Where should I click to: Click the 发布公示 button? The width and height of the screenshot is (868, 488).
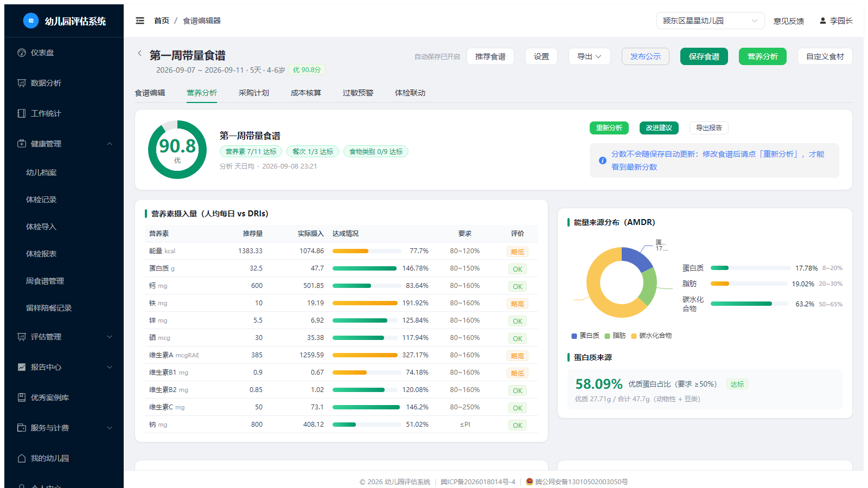click(x=646, y=56)
